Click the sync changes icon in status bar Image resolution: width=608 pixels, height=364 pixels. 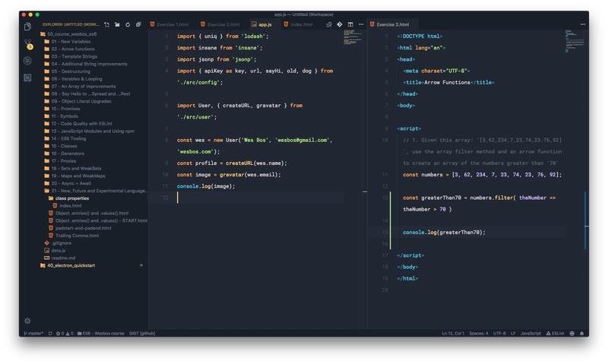click(50, 333)
